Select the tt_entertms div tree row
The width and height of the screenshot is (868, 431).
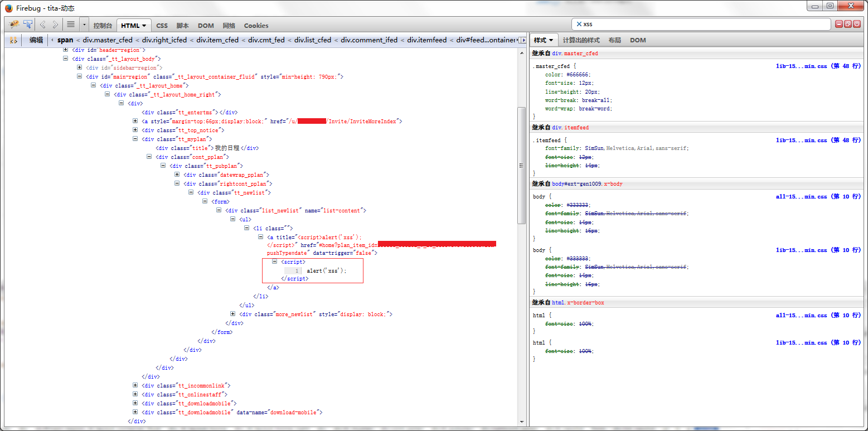(x=190, y=112)
